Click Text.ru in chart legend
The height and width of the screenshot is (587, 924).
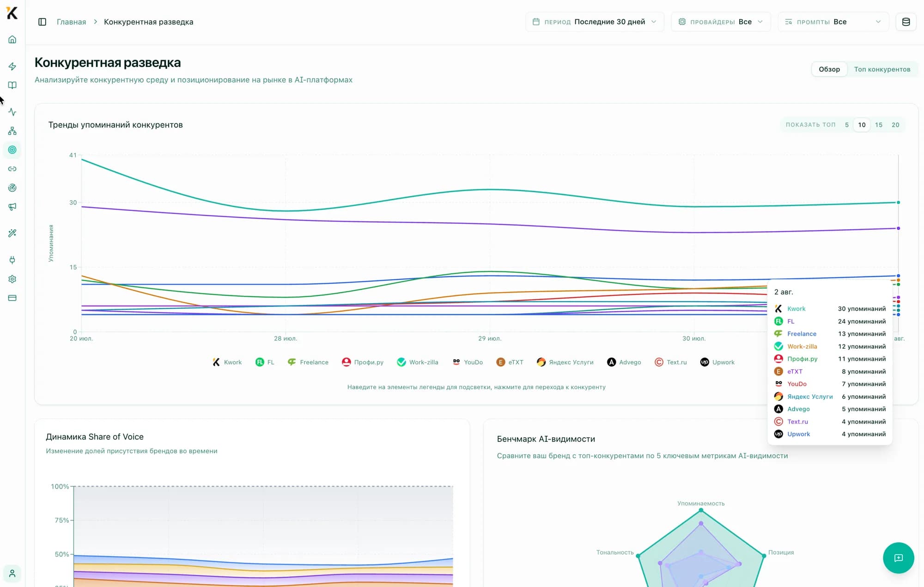(671, 362)
